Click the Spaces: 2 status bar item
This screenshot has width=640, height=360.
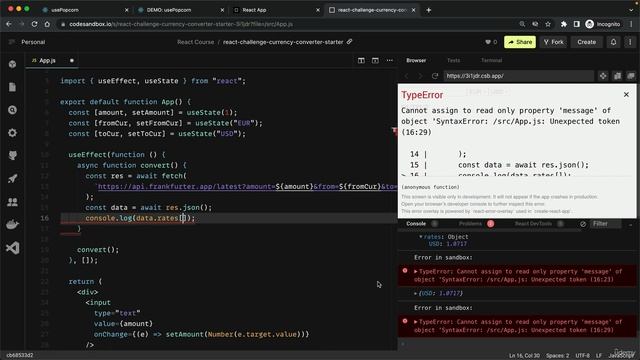coord(558,356)
